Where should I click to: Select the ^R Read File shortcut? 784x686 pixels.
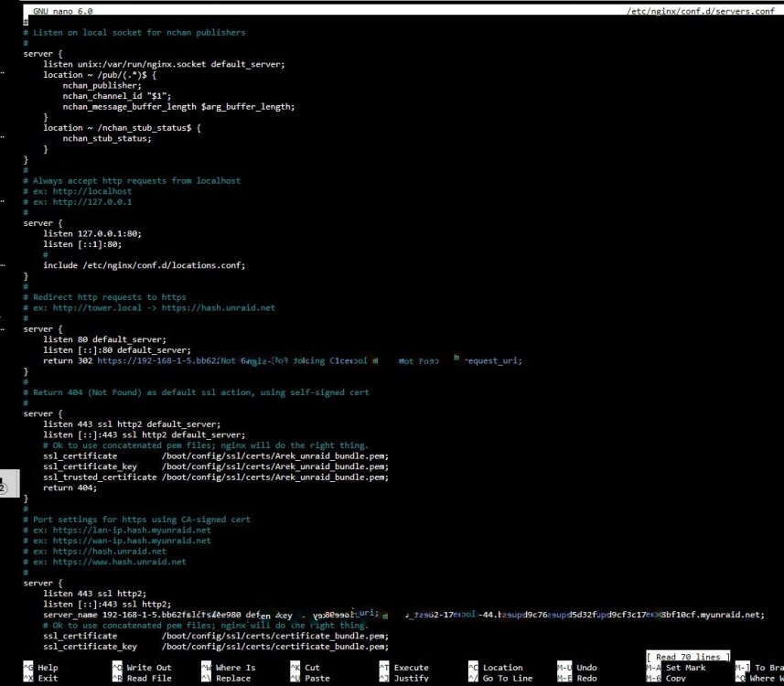point(142,679)
